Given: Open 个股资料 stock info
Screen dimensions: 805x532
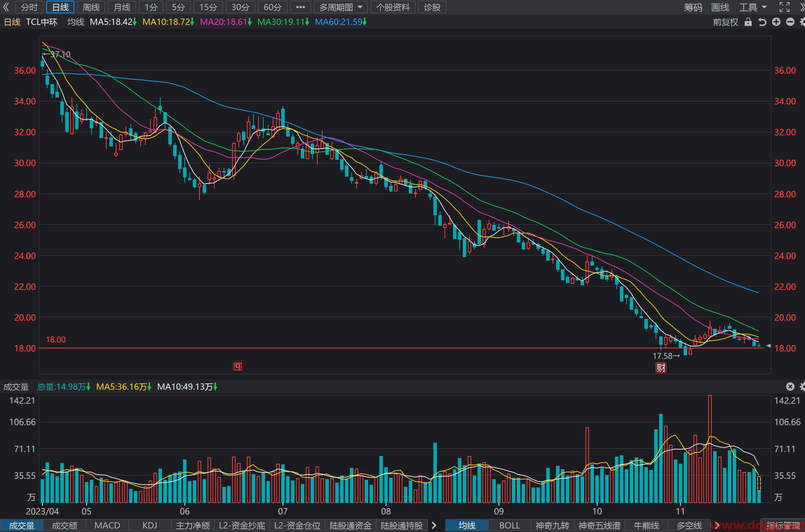Looking at the screenshot, I should click(x=393, y=7).
